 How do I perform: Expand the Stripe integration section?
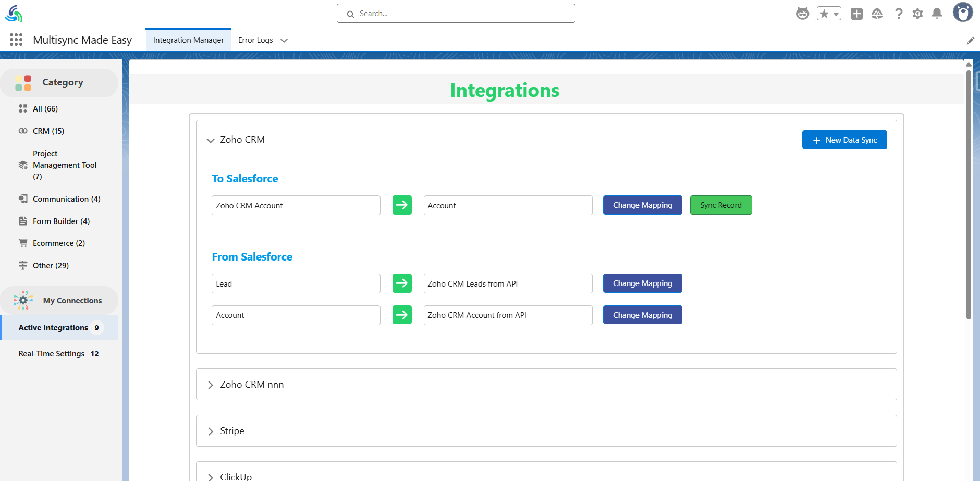tap(211, 431)
